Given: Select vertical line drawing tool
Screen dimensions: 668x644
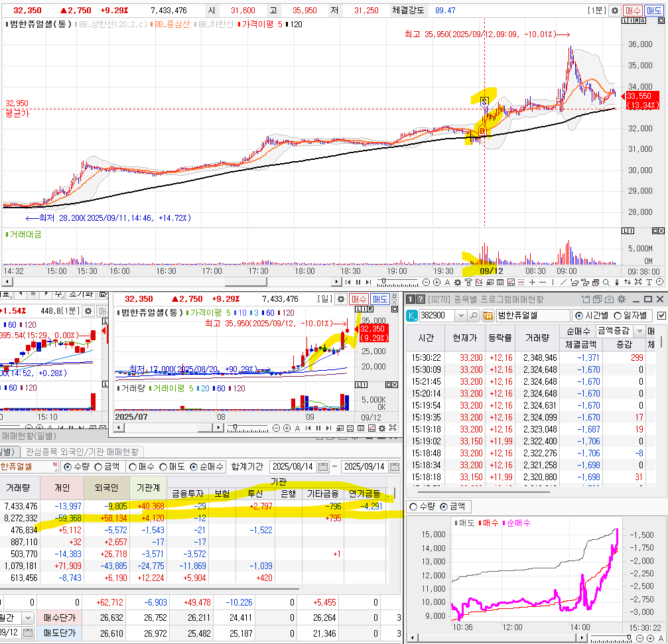Looking at the screenshot, I should click(553, 282).
